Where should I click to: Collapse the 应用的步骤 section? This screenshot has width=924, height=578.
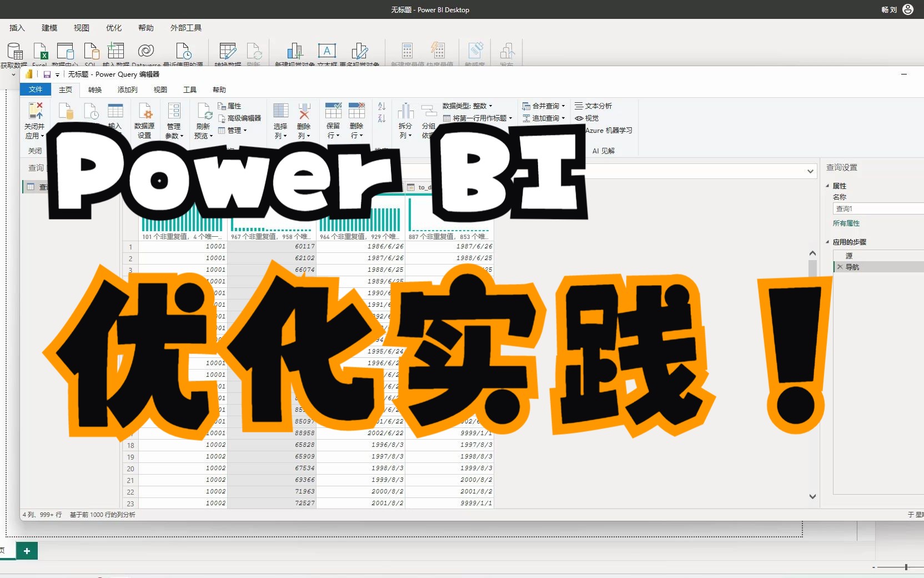pyautogui.click(x=827, y=242)
